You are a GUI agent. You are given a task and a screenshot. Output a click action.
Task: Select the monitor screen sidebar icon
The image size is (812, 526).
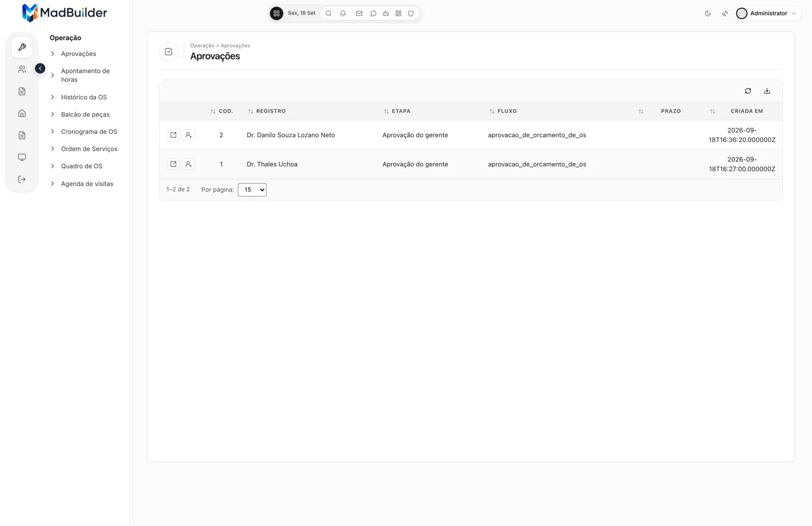click(22, 157)
